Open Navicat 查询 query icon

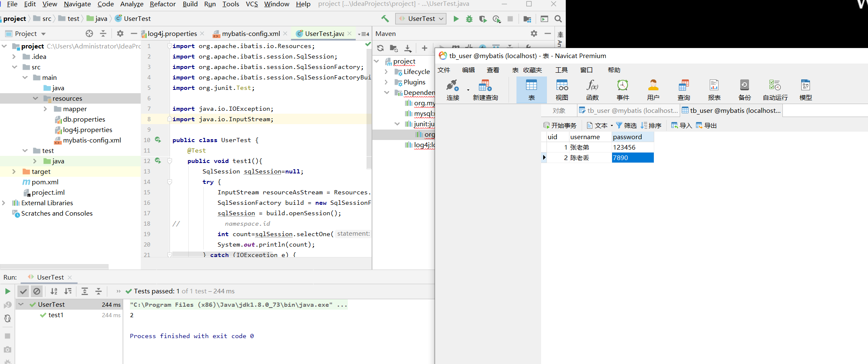(684, 90)
